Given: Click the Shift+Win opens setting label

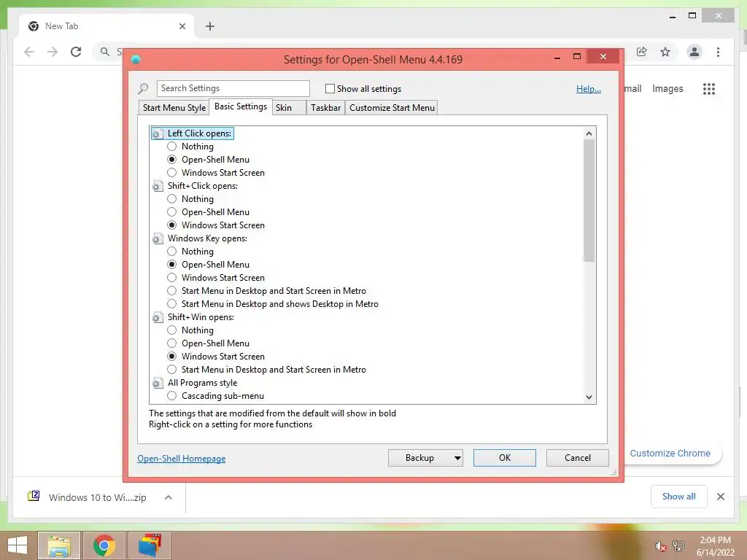Looking at the screenshot, I should (x=201, y=317).
